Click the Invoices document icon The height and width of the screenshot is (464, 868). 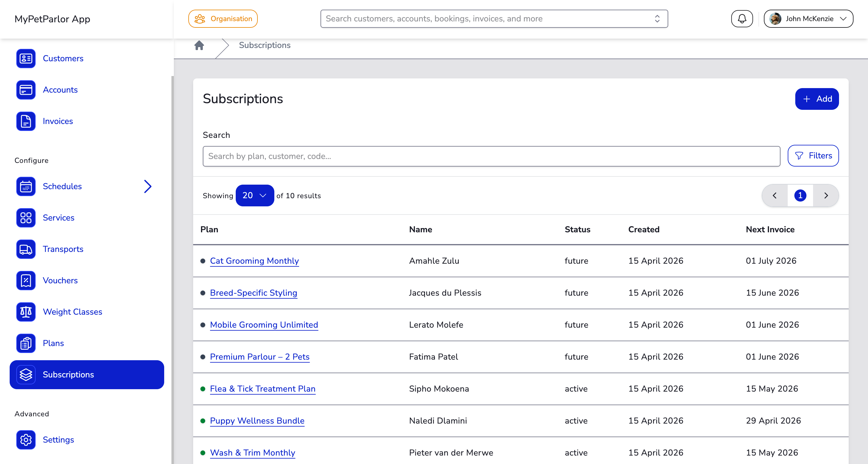tap(26, 121)
